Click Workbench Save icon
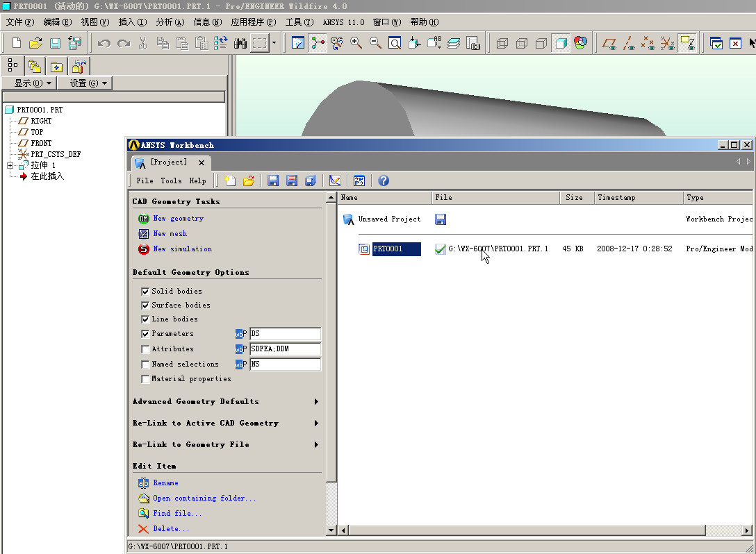 tap(273, 181)
